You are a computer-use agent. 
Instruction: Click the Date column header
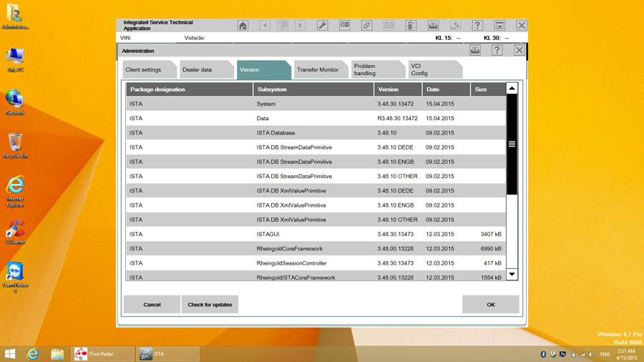[446, 89]
